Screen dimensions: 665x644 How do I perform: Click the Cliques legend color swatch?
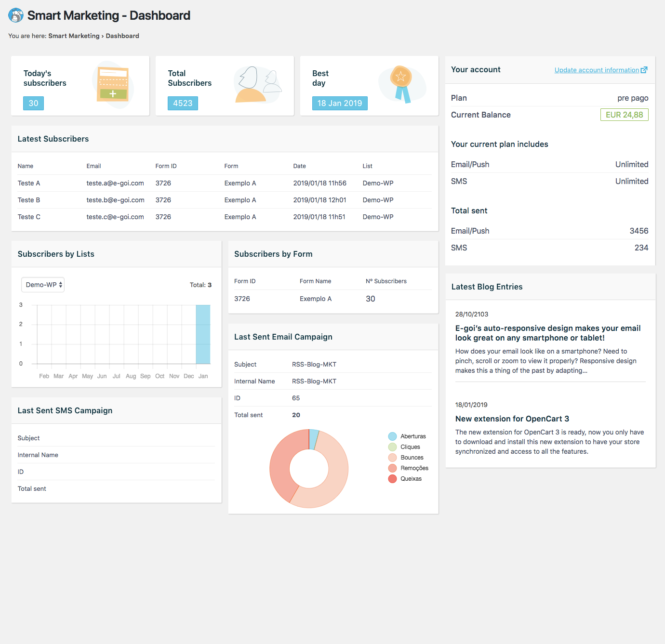392,447
